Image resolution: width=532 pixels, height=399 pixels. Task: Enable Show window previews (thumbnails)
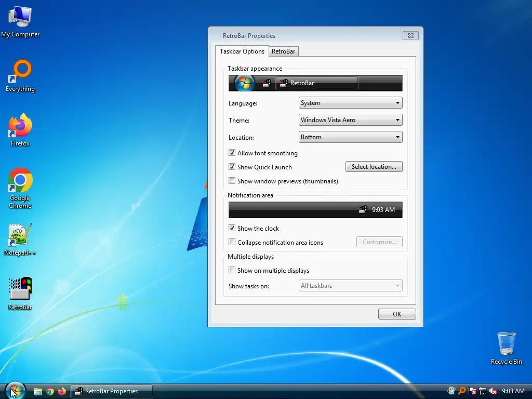point(232,180)
